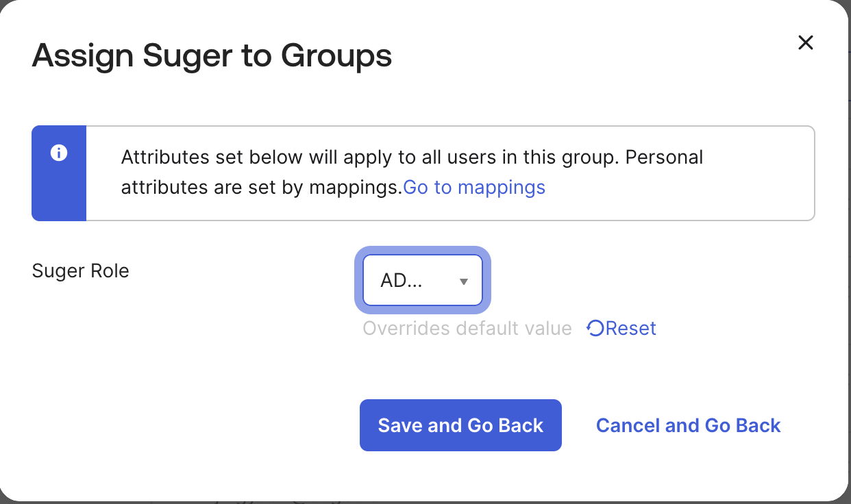Click the Assign Suger to Groups heading
This screenshot has height=504, width=851.
(212, 55)
